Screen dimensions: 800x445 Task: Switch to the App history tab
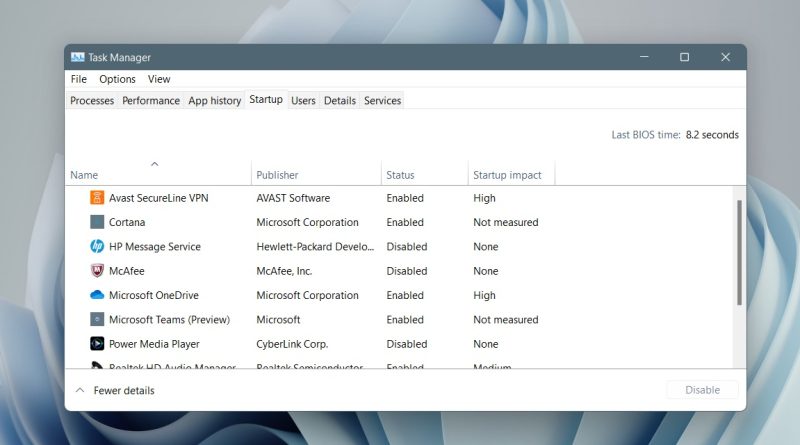pos(215,101)
